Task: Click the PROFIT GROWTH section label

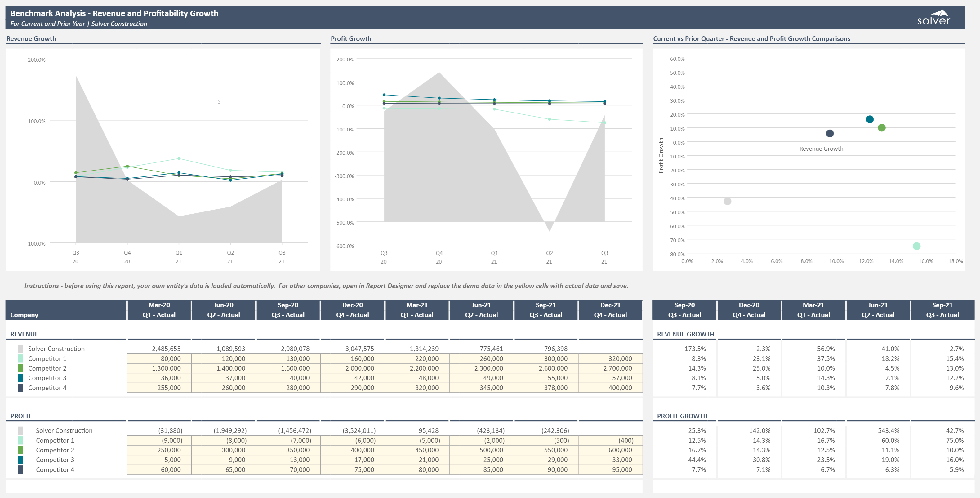Action: (682, 416)
